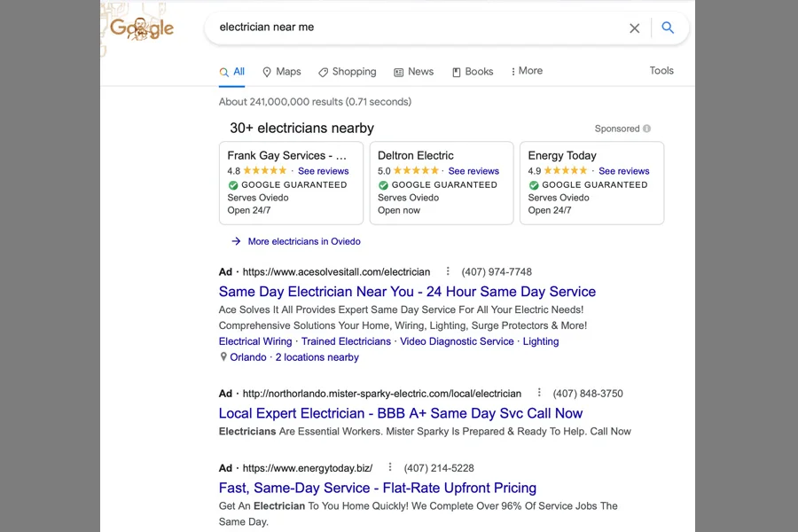Click Energy Today's Google Guaranteed checkmark badge
Image resolution: width=798 pixels, height=532 pixels.
(534, 185)
